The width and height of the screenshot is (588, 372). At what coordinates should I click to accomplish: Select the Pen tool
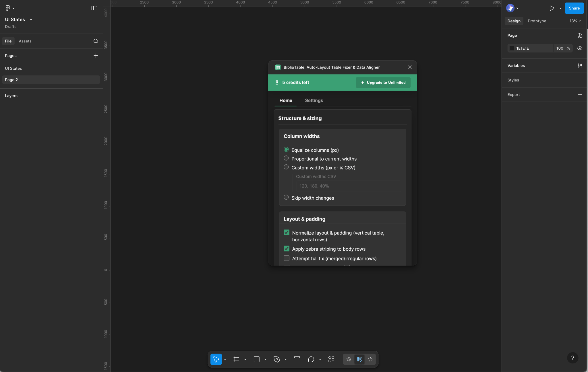pos(276,359)
